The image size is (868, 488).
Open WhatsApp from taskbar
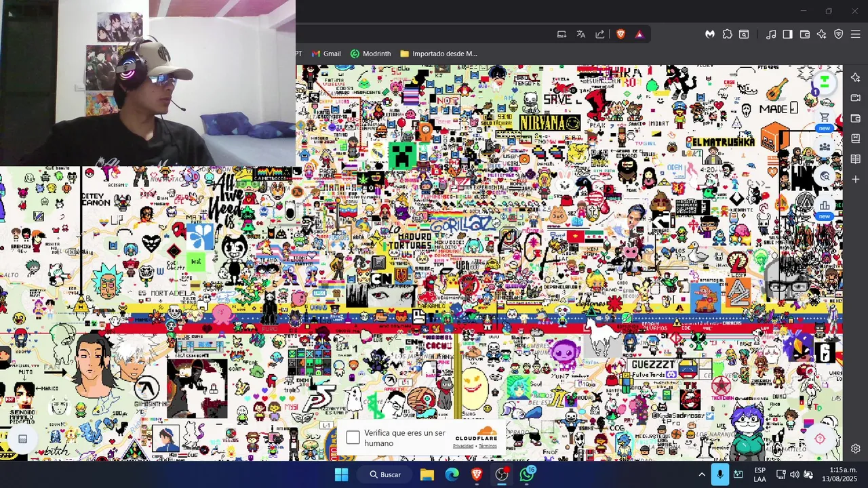click(527, 474)
